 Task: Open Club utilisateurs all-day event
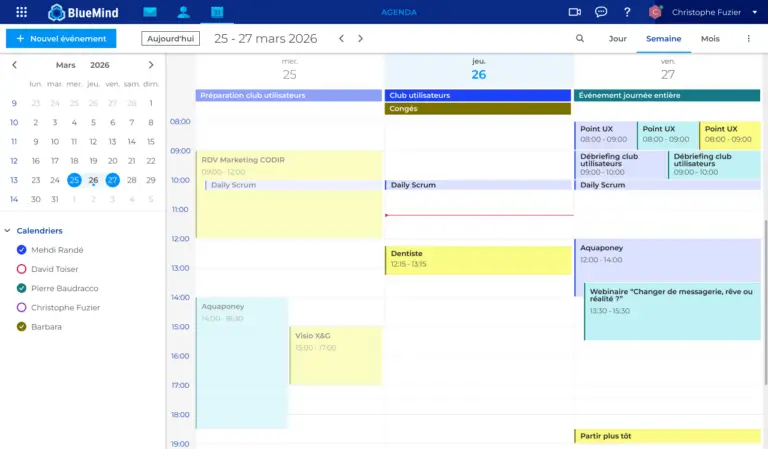click(x=478, y=95)
